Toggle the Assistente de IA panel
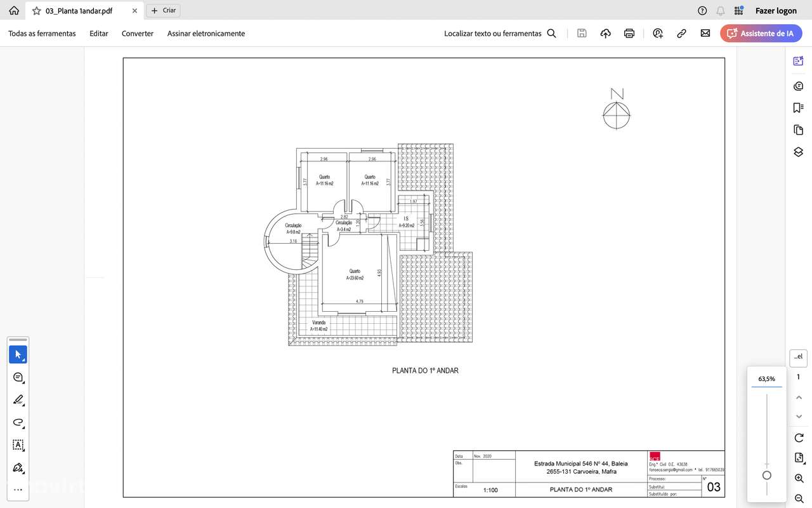This screenshot has width=812, height=508. click(761, 33)
